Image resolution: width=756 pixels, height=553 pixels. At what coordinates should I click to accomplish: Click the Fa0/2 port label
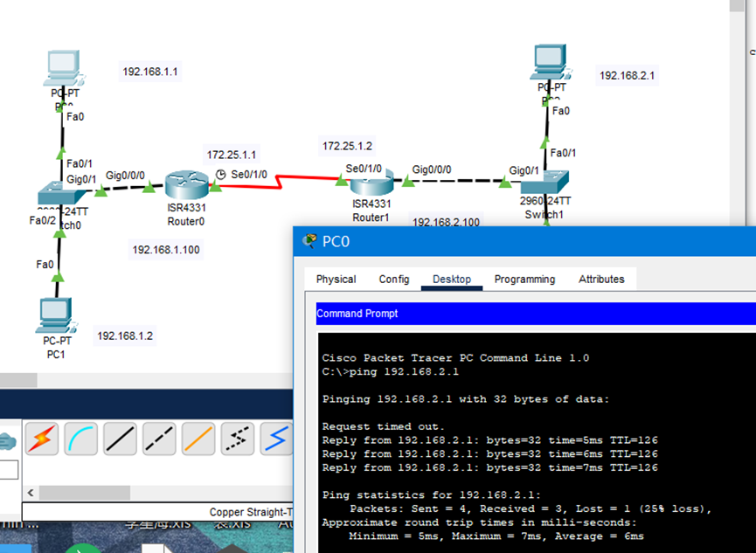[43, 221]
